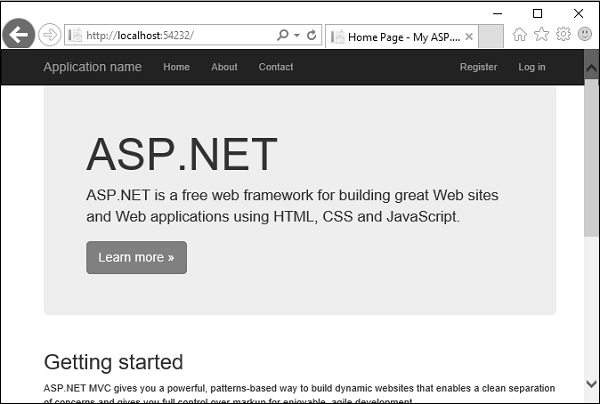
Task: Click the Home nav link
Action: click(176, 67)
